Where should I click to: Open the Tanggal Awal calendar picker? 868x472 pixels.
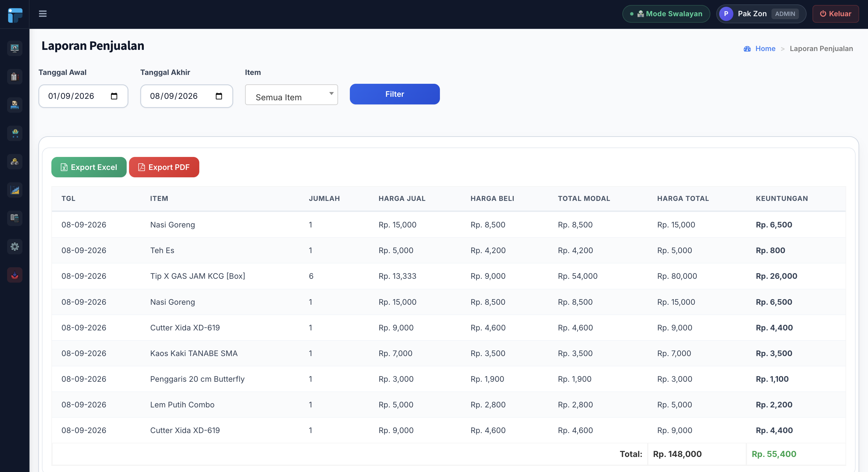click(114, 96)
